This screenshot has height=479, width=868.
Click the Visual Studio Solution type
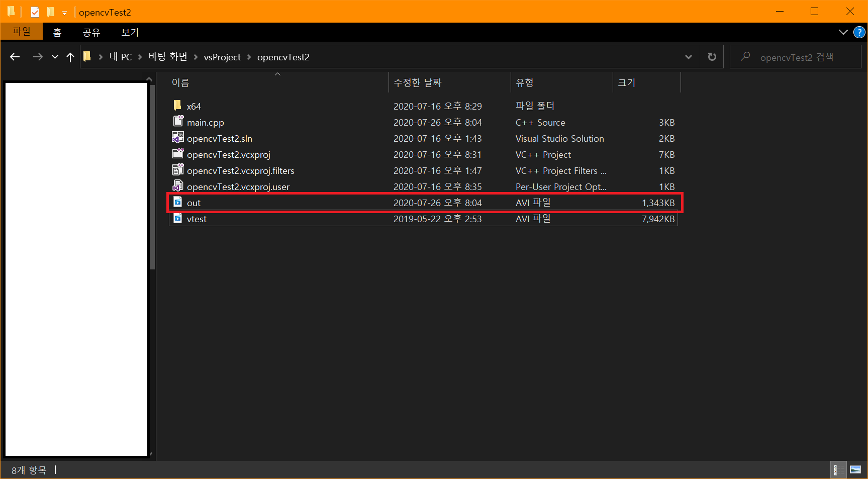tap(560, 139)
